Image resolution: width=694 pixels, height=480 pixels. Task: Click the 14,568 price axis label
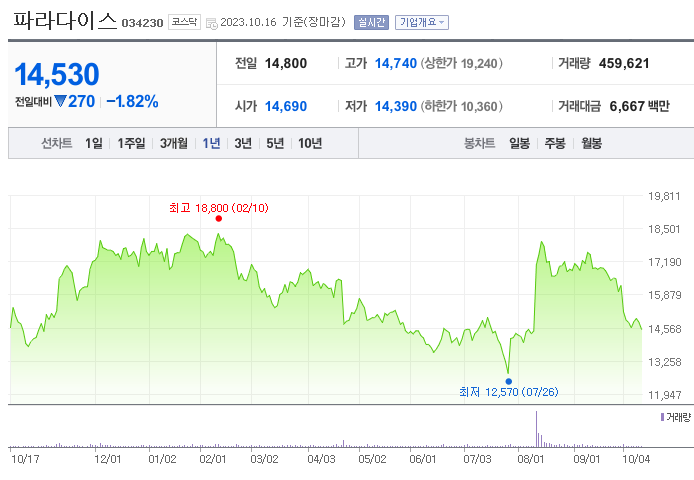(664, 329)
